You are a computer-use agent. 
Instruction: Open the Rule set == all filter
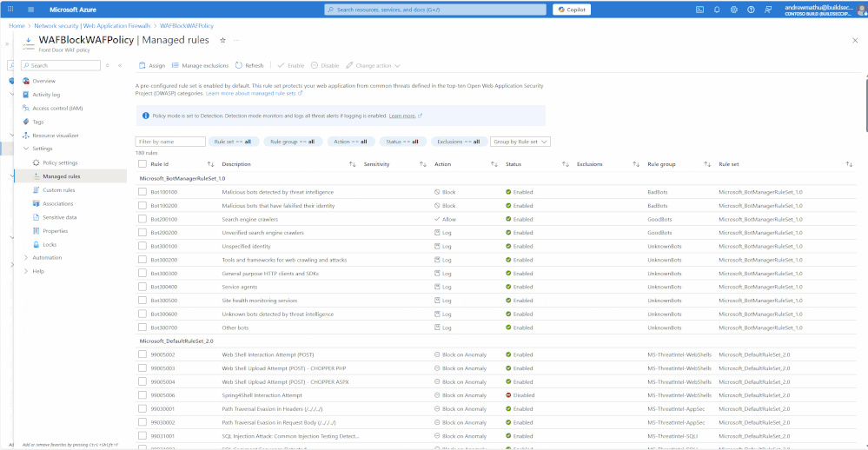[233, 142]
